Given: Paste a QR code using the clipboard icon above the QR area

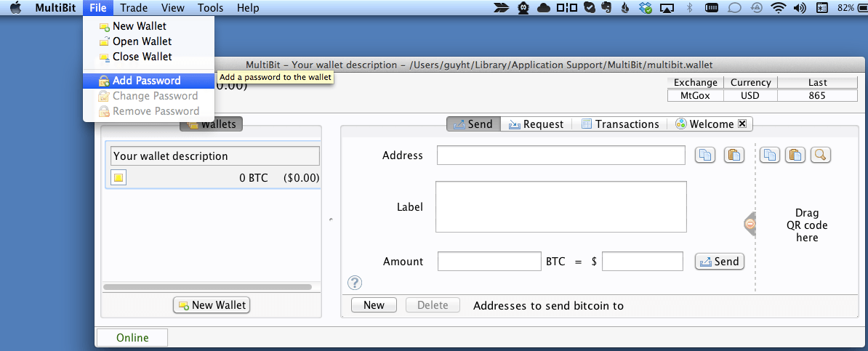Looking at the screenshot, I should coord(795,155).
